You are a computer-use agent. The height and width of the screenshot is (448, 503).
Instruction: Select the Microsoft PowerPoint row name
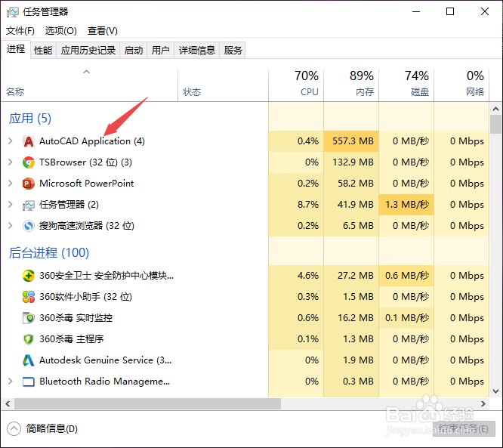point(87,184)
